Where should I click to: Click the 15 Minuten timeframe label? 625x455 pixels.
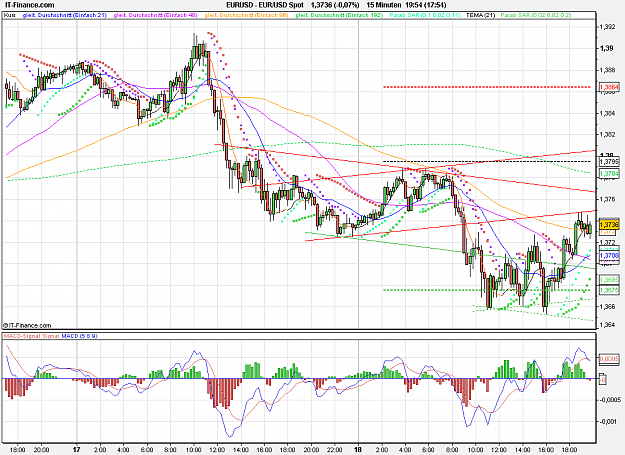pos(383,5)
